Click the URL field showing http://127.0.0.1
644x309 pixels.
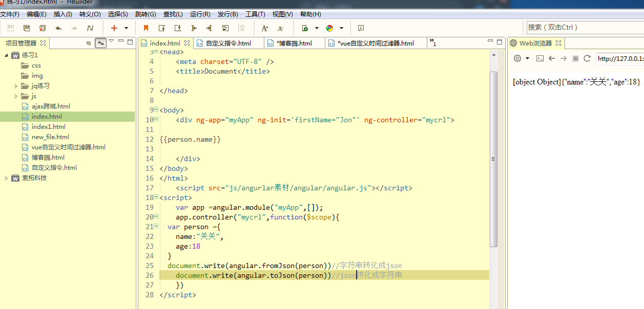point(619,58)
